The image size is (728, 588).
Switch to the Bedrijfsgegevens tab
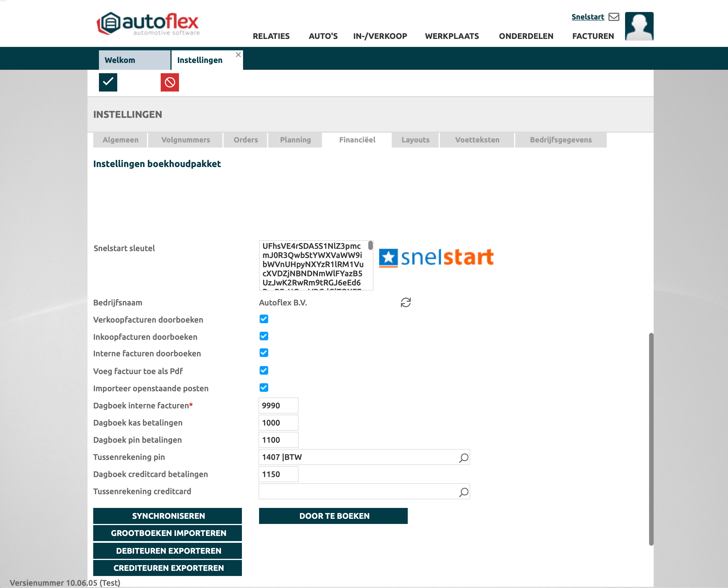pos(560,140)
